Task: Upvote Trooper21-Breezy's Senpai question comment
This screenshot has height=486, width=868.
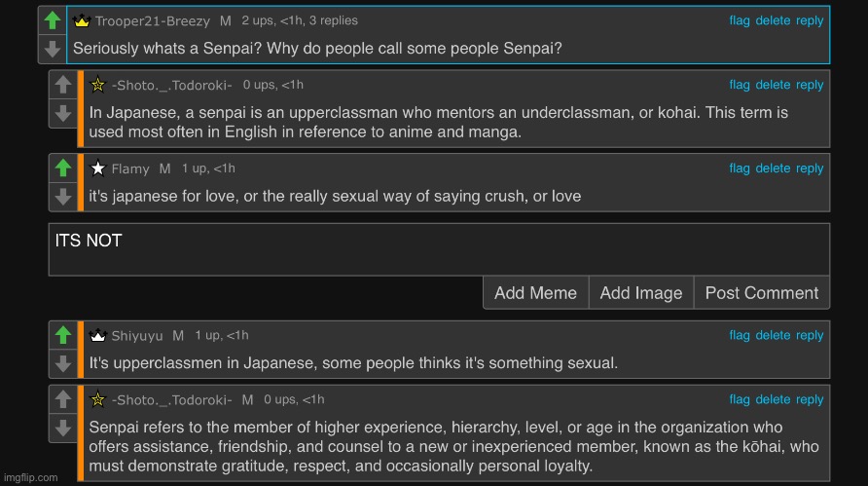Action: click(53, 20)
